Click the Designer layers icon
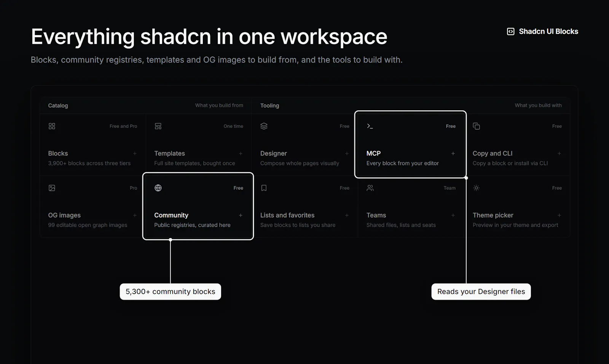The height and width of the screenshot is (364, 609). point(264,126)
